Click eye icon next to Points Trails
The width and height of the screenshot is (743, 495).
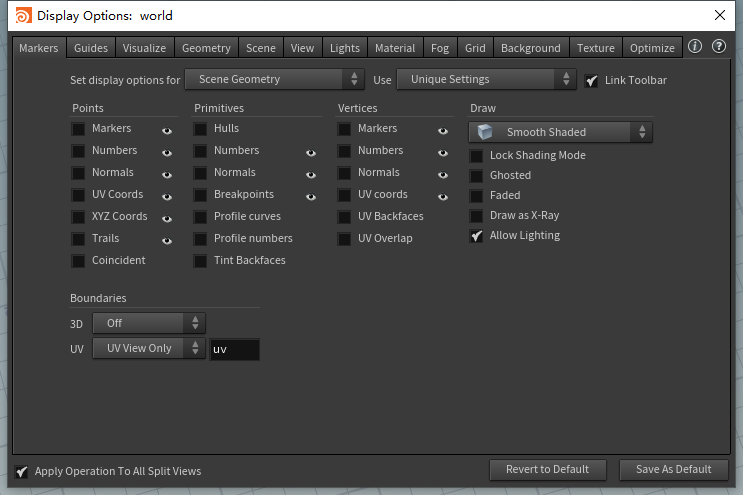click(x=167, y=240)
